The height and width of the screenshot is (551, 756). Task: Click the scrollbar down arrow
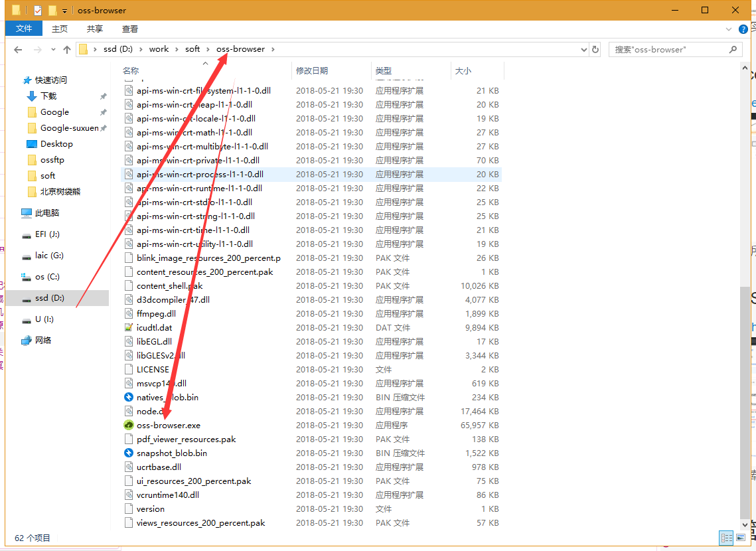745,524
